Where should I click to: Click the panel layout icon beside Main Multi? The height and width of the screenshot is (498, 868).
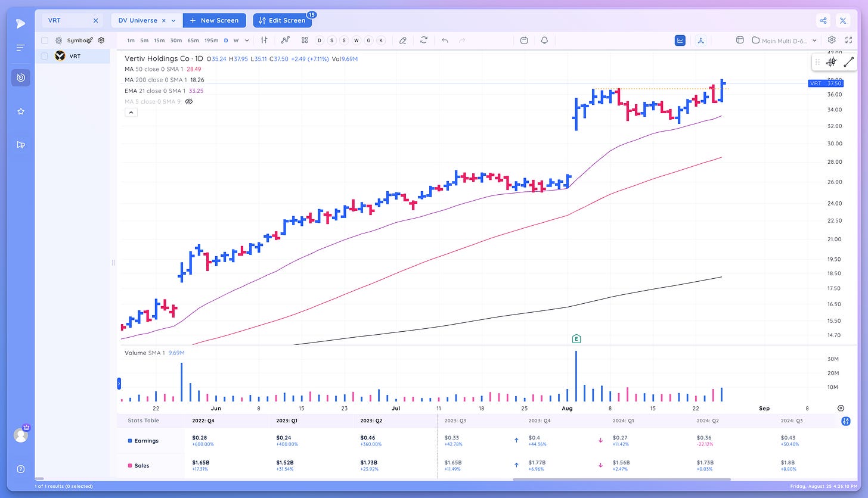pyautogui.click(x=740, y=40)
